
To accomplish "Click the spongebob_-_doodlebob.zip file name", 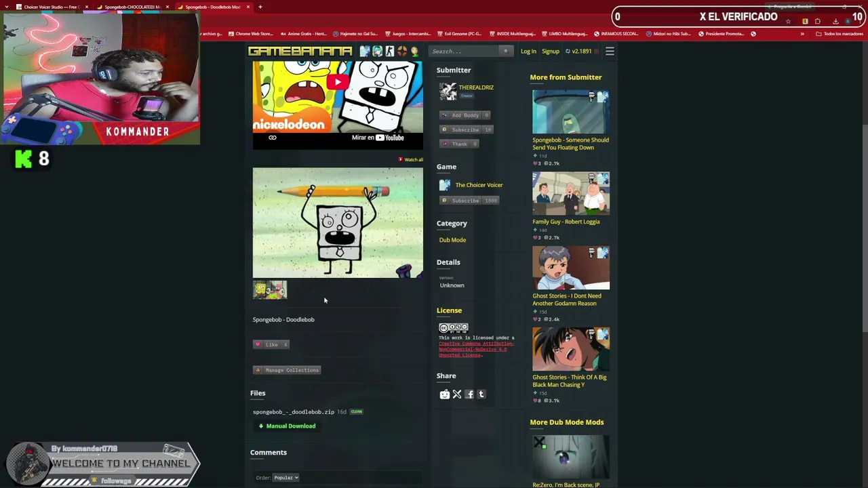I will click(x=294, y=412).
